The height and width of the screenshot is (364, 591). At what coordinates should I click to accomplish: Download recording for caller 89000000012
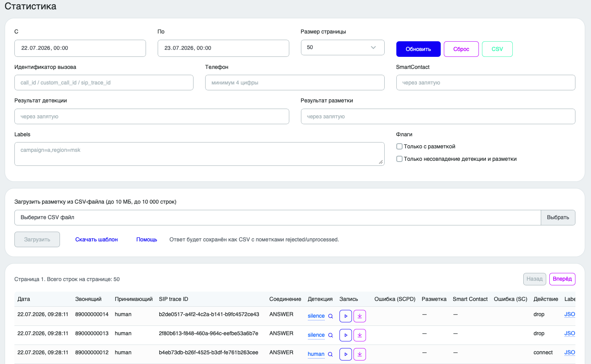click(x=360, y=354)
